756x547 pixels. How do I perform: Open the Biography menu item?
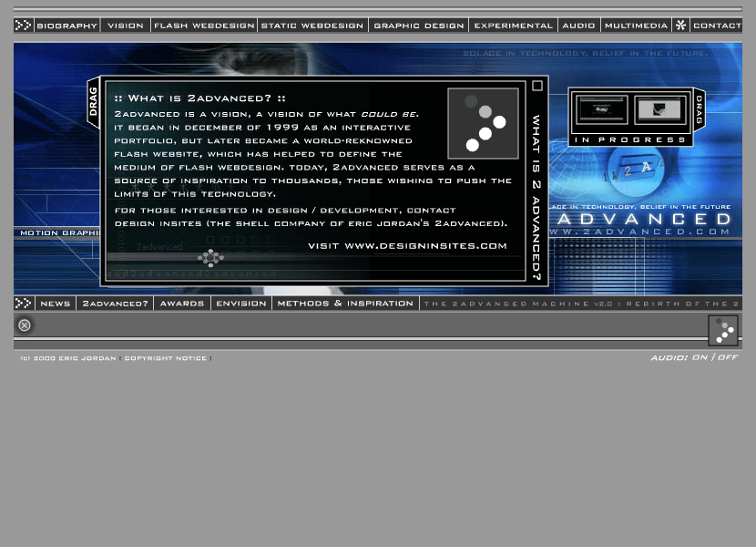[x=67, y=26]
